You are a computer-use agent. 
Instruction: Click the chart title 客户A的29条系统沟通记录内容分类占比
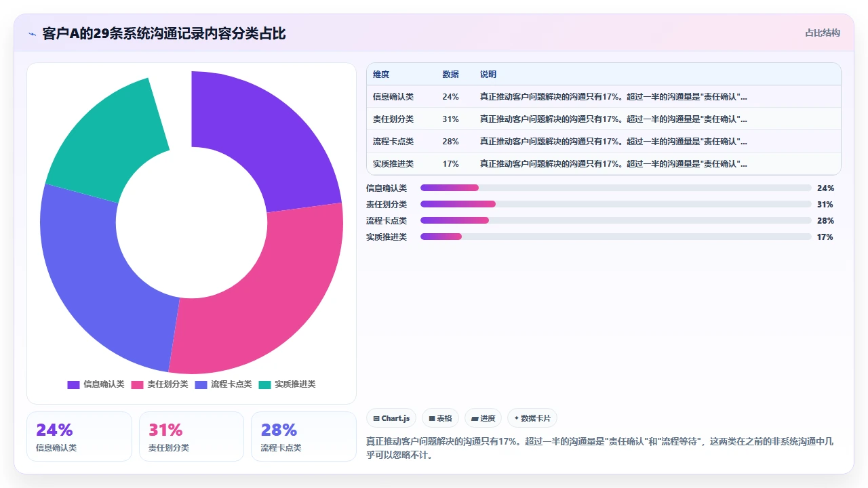(164, 33)
